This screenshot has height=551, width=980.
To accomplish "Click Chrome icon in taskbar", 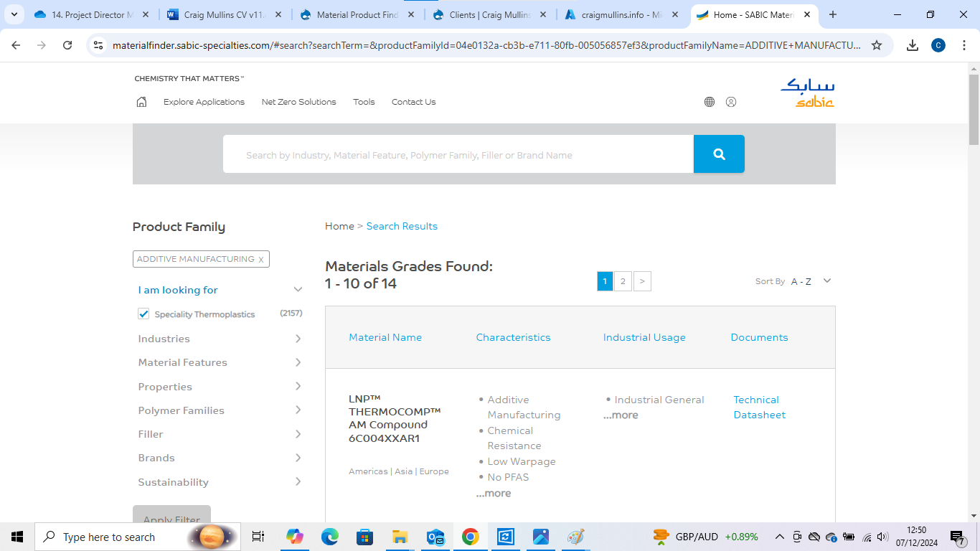I will point(470,537).
